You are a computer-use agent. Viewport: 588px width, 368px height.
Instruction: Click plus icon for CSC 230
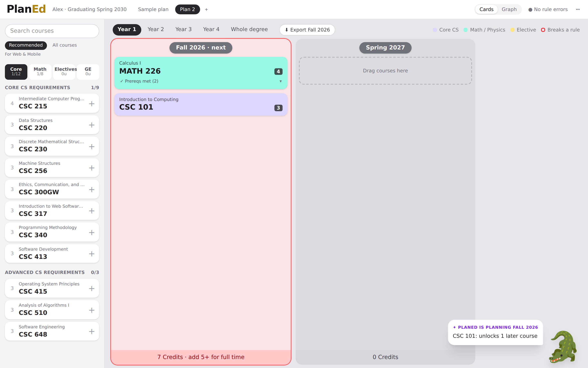click(x=92, y=147)
